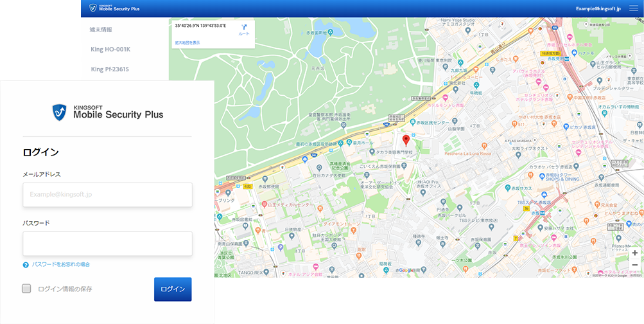Click the 赤坂区民センター map marker

point(413,122)
